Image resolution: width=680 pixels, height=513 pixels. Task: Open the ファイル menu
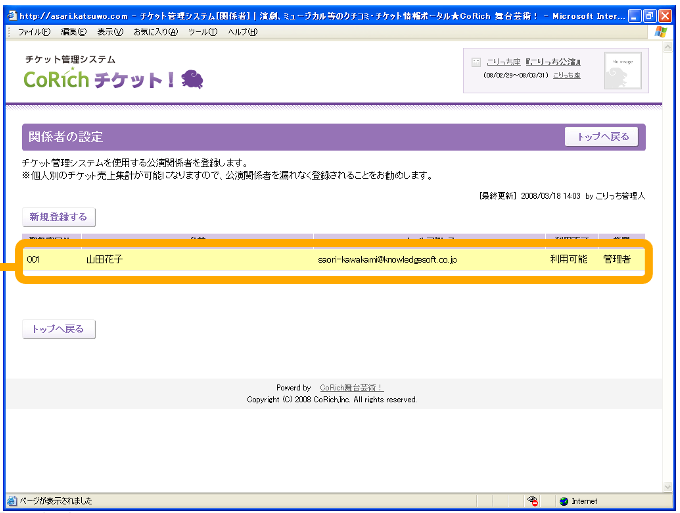coord(34,32)
